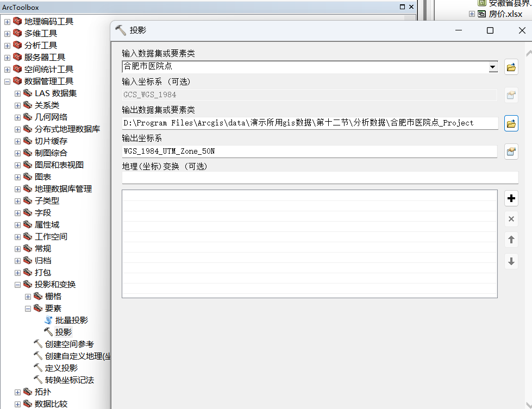
Task: Open input dataset dropdown arrow
Action: (493, 67)
